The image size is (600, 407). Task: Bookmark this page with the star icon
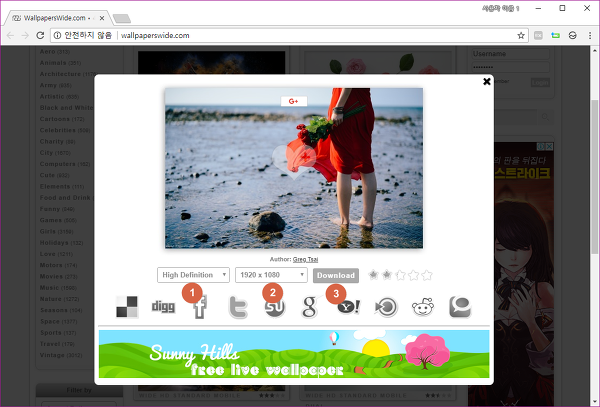pos(521,36)
